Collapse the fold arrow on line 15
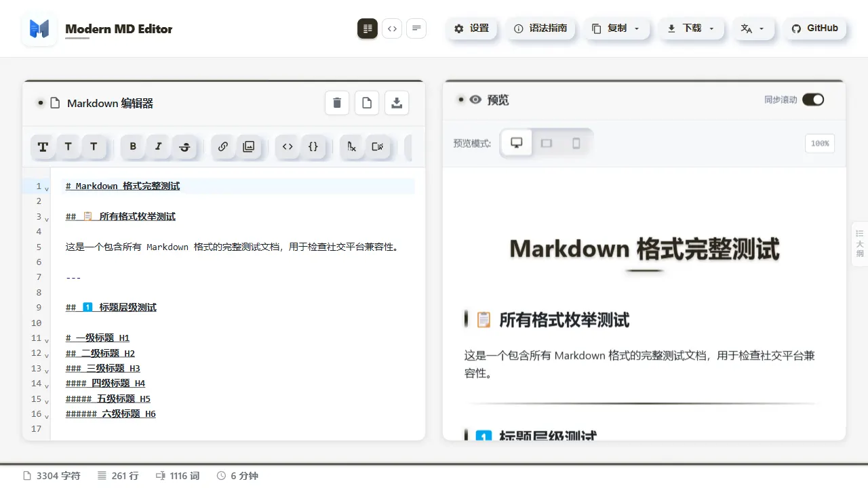Image resolution: width=868 pixels, height=488 pixels. pos(47,401)
